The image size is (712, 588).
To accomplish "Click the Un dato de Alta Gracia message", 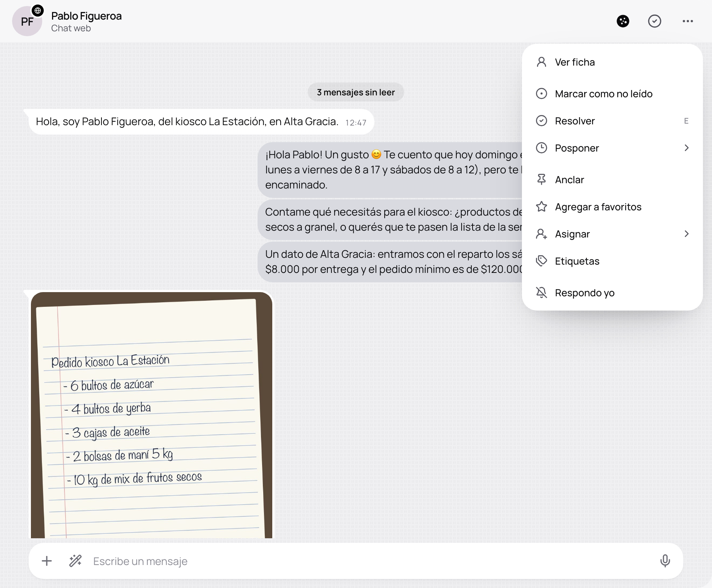I will click(390, 262).
